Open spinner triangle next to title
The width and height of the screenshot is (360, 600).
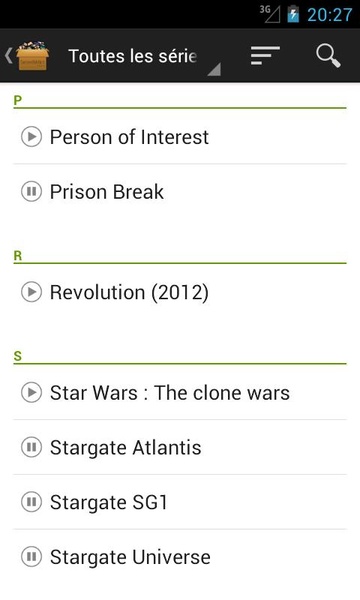click(214, 69)
